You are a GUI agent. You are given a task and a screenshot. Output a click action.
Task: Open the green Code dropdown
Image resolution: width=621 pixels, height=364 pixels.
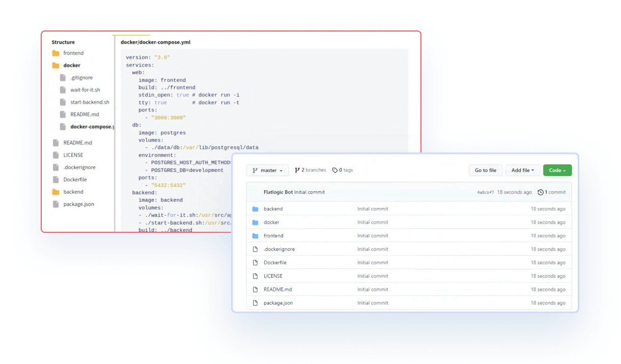coord(557,170)
